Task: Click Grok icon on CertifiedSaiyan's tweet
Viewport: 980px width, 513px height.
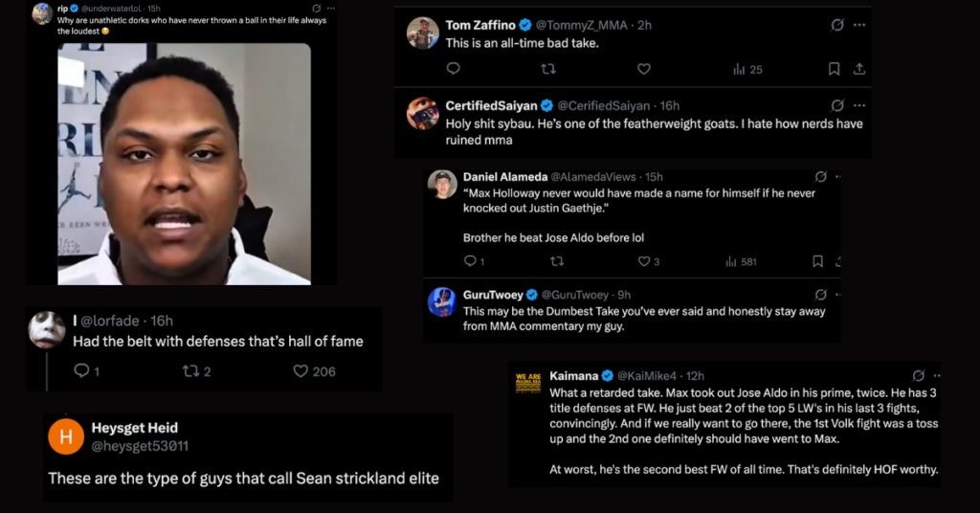Action: click(837, 105)
